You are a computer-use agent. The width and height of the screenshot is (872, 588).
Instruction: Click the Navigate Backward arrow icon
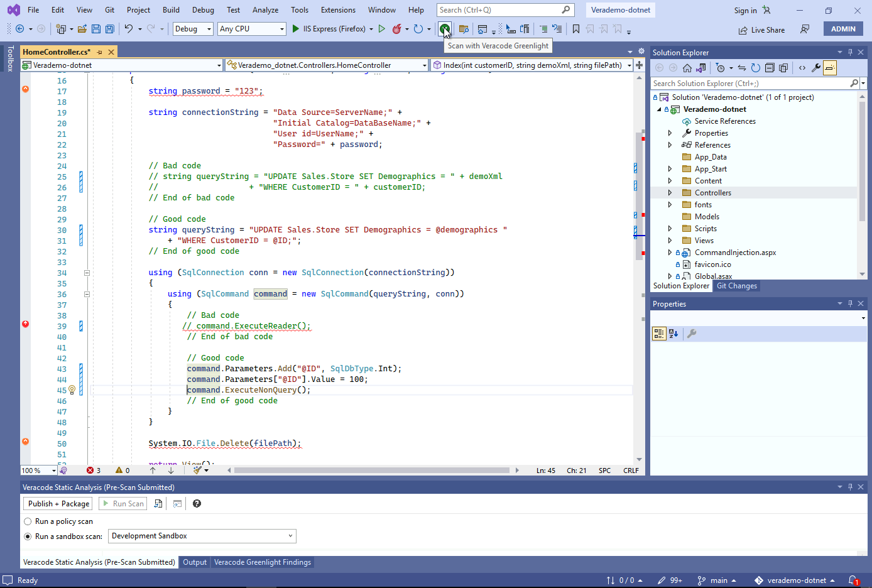(19, 29)
